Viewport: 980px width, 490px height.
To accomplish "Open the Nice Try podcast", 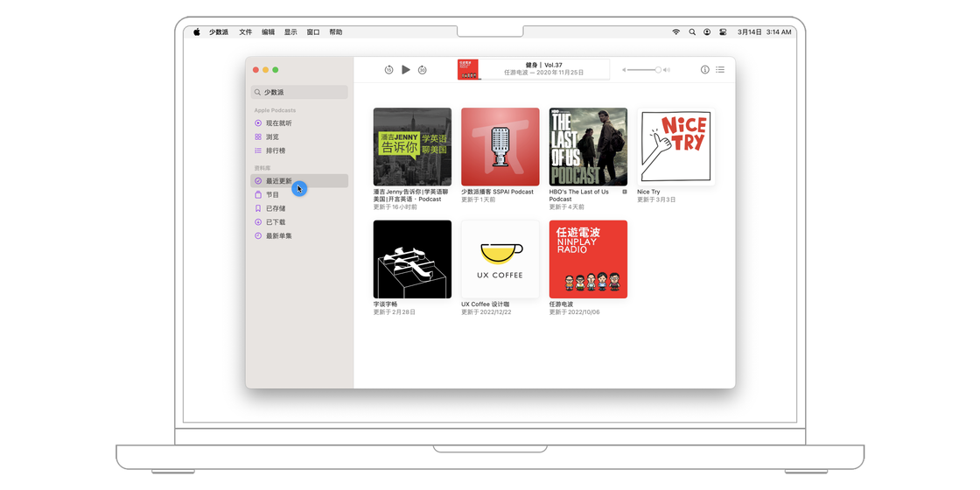I will click(x=675, y=147).
